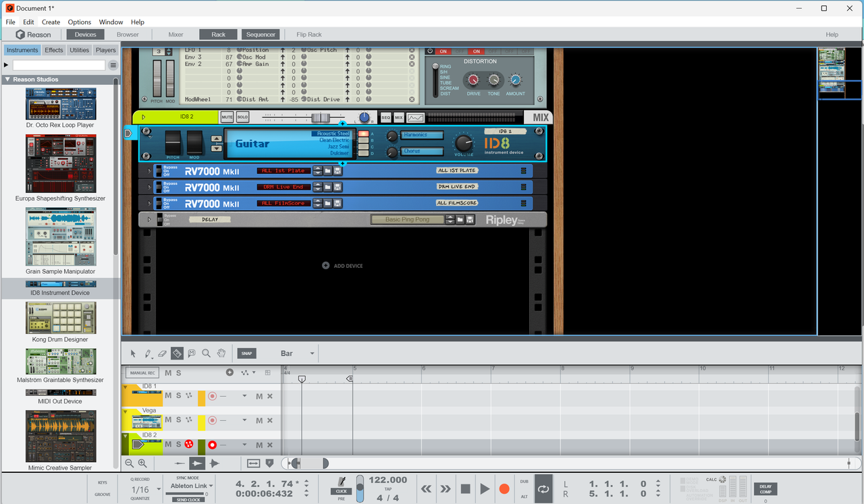Viewport: 864px width, 504px height.
Task: Click Flip Rack
Action: [x=309, y=34]
